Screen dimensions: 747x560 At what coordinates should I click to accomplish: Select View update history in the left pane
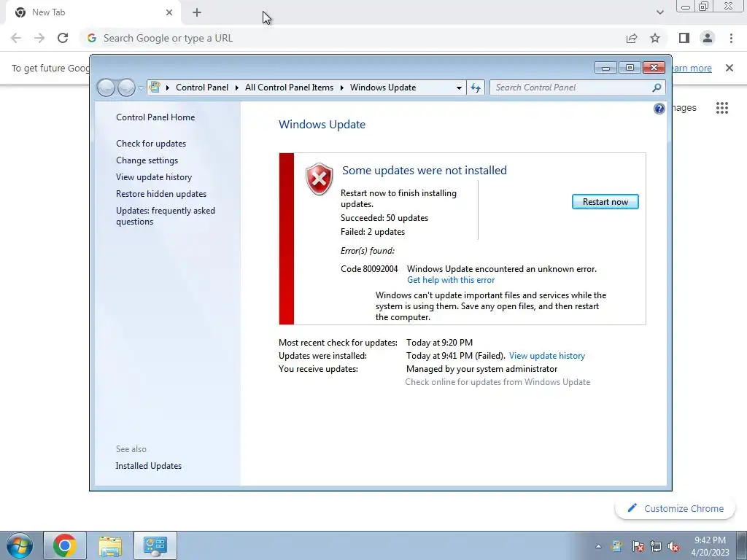coord(154,177)
